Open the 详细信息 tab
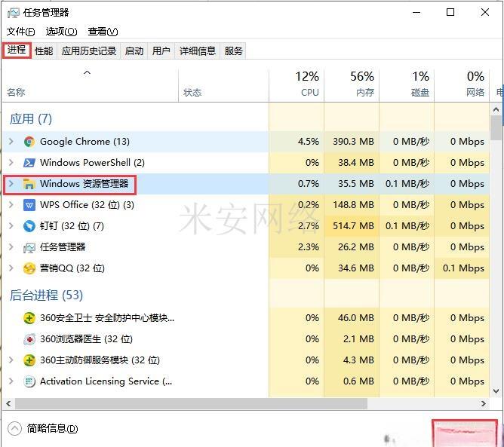The image size is (504, 447). pyautogui.click(x=198, y=51)
